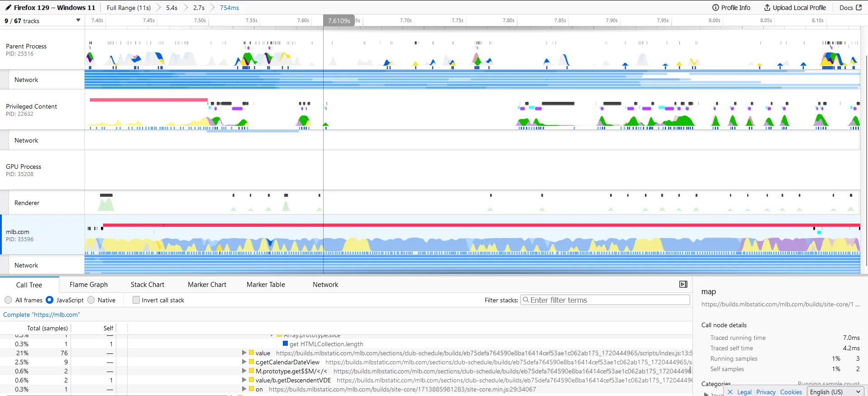
Task: Expand the value call node row
Action: (244, 353)
